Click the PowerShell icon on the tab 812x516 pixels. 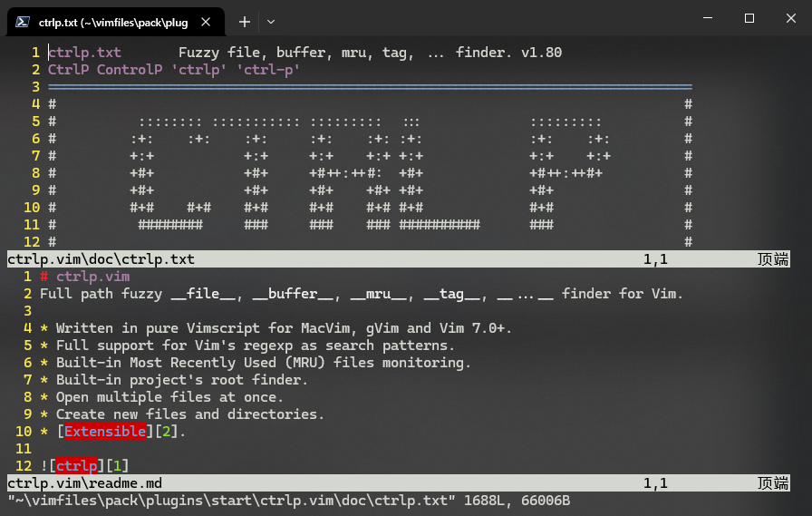point(23,22)
